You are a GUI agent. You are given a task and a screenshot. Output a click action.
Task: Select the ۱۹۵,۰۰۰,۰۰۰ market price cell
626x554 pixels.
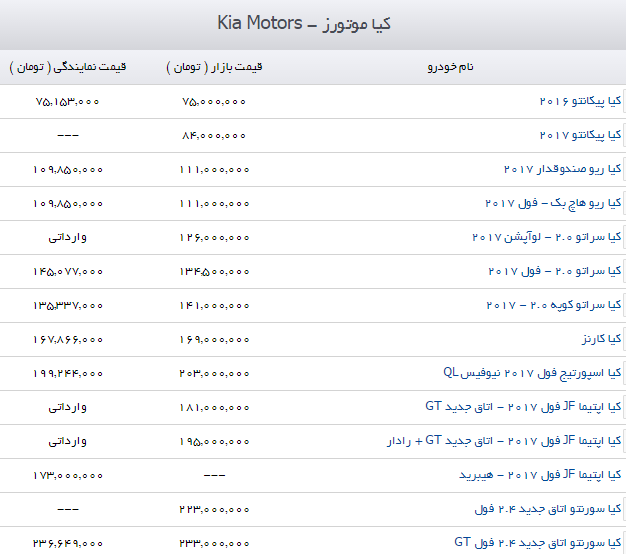click(x=214, y=441)
